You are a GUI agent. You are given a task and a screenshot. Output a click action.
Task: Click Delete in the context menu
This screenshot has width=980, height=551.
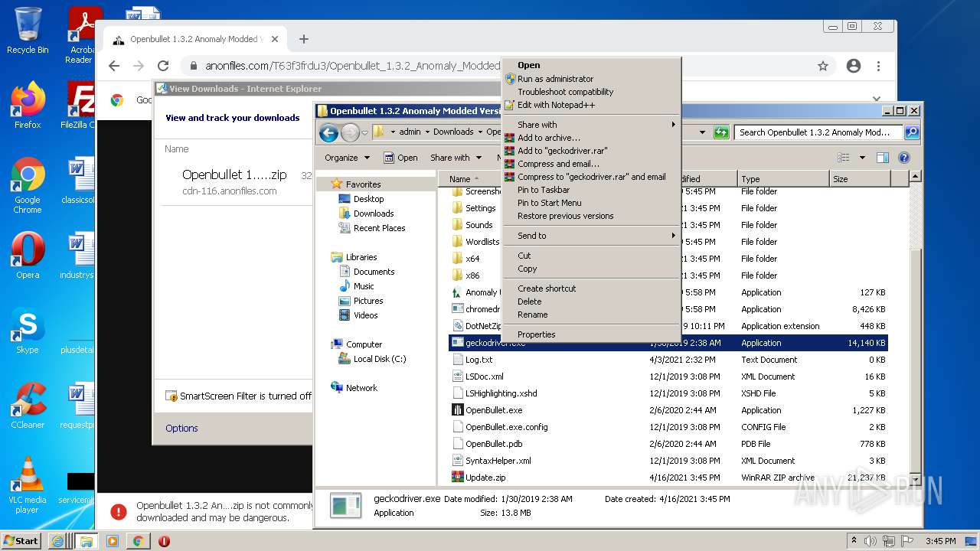coord(591,302)
